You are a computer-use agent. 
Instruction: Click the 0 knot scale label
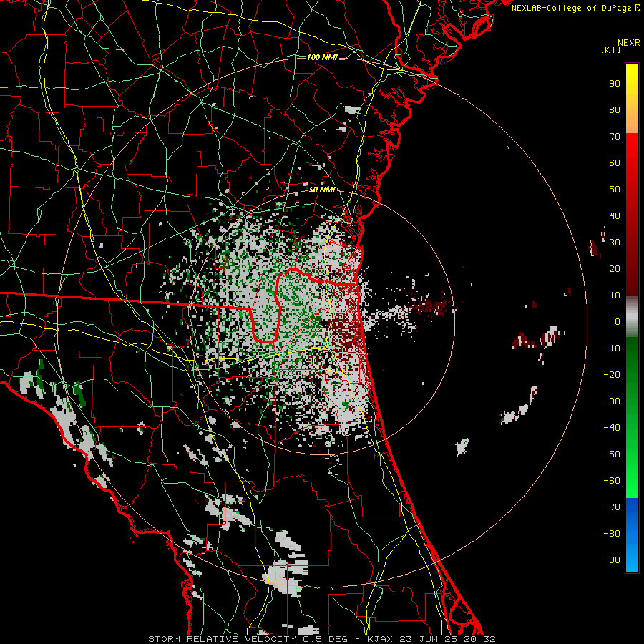point(618,321)
